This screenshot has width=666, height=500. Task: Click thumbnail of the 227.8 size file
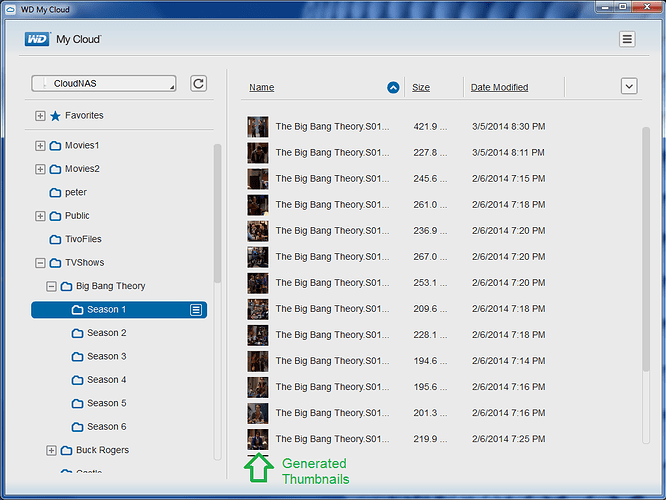(258, 153)
